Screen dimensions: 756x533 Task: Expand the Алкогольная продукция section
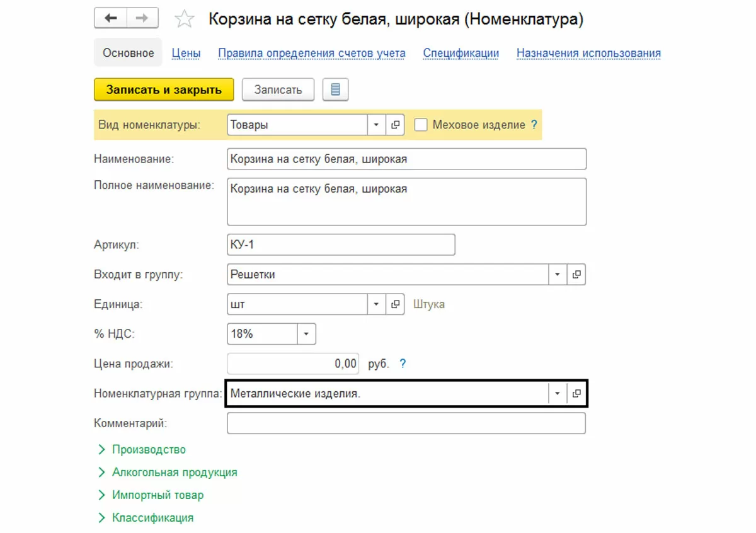pos(175,473)
